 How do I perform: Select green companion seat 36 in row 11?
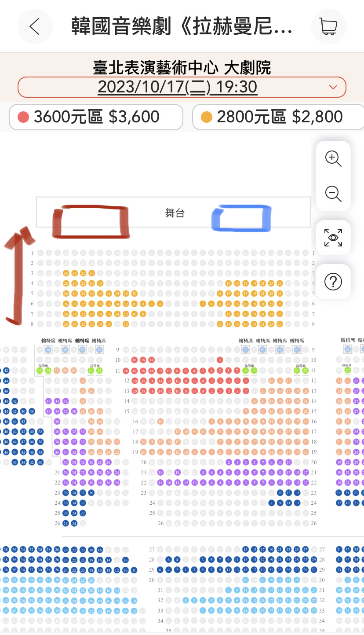pos(40,371)
